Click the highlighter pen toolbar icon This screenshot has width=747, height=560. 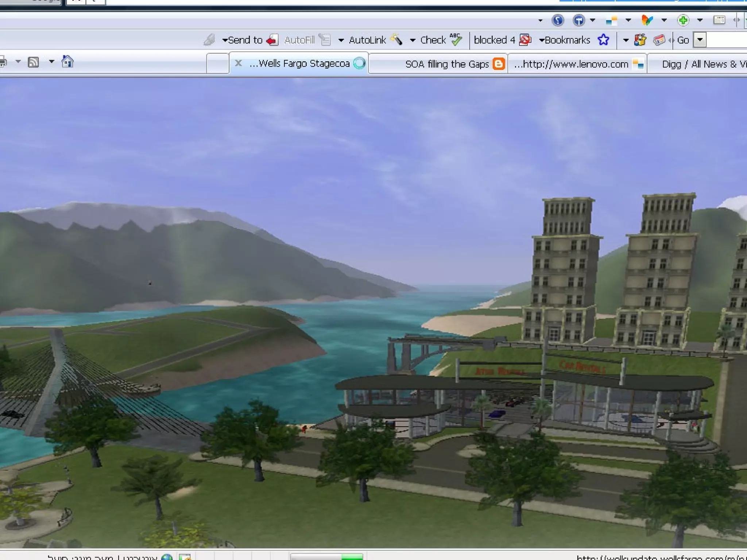pyautogui.click(x=209, y=39)
